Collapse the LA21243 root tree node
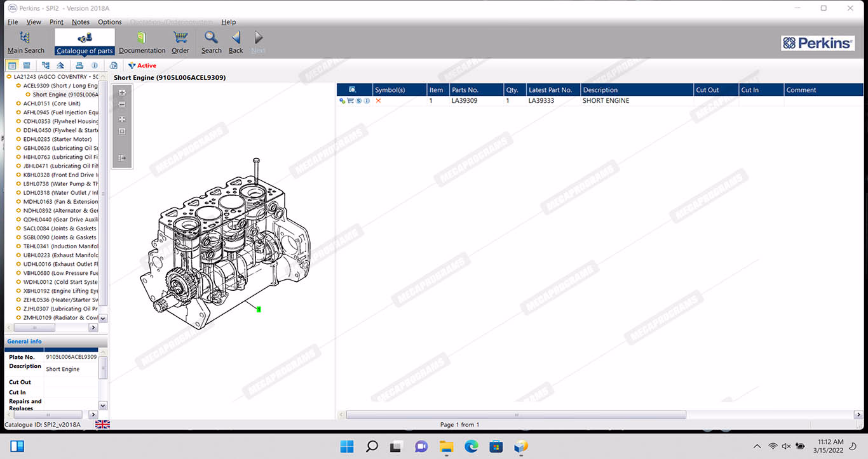Screen dimensions: 868x459 click(x=9, y=77)
